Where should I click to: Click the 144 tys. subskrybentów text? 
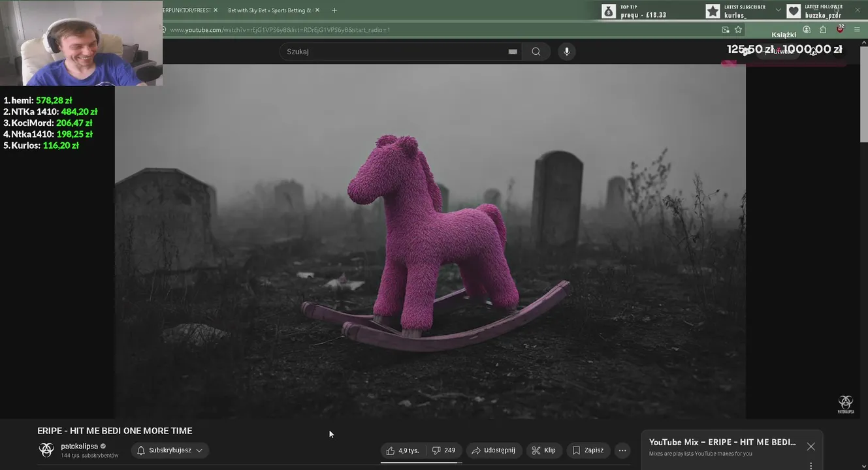[x=89, y=456]
